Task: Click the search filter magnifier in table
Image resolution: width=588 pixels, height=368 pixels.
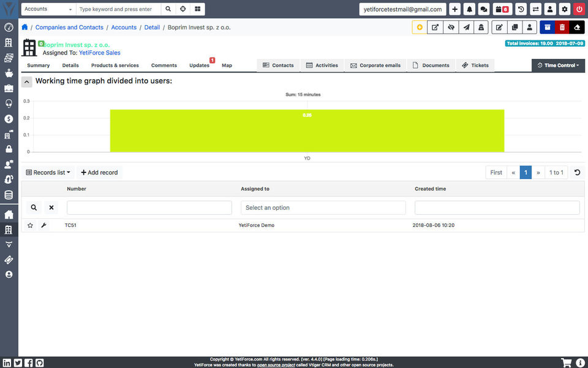Action: [x=34, y=207]
